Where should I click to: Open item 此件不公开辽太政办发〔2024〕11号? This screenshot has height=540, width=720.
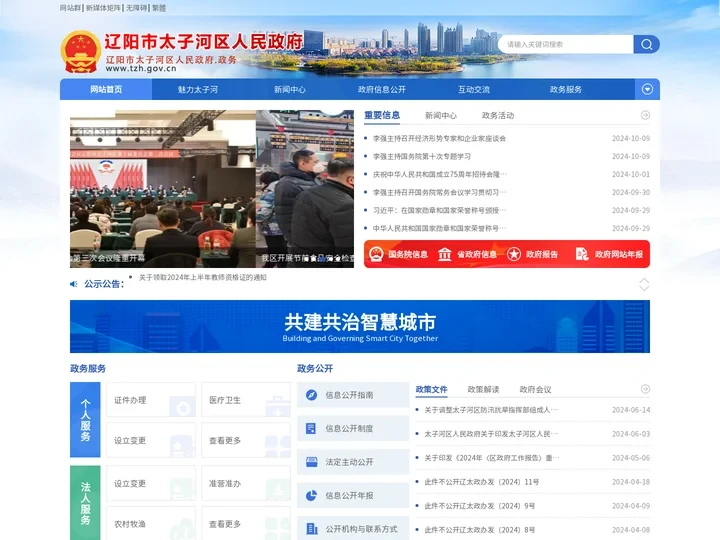point(482,482)
